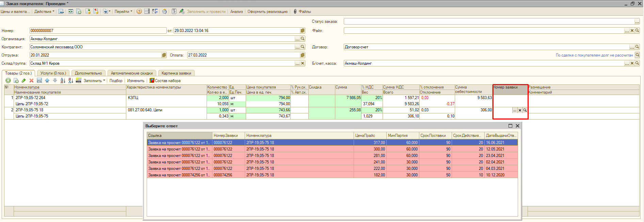Open selection ellipsis in Б/счет, касса field

(627, 63)
